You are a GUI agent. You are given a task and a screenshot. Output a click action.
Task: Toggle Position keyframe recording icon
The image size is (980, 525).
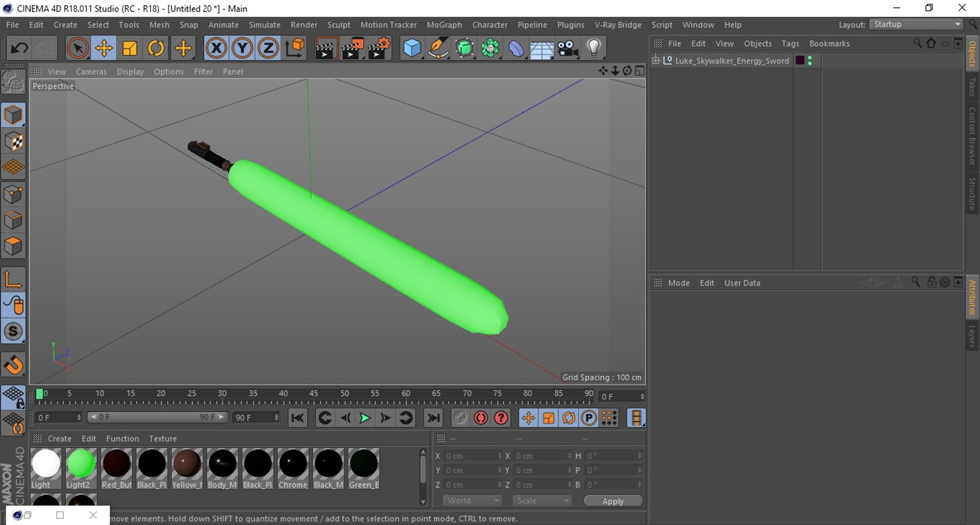pos(528,418)
